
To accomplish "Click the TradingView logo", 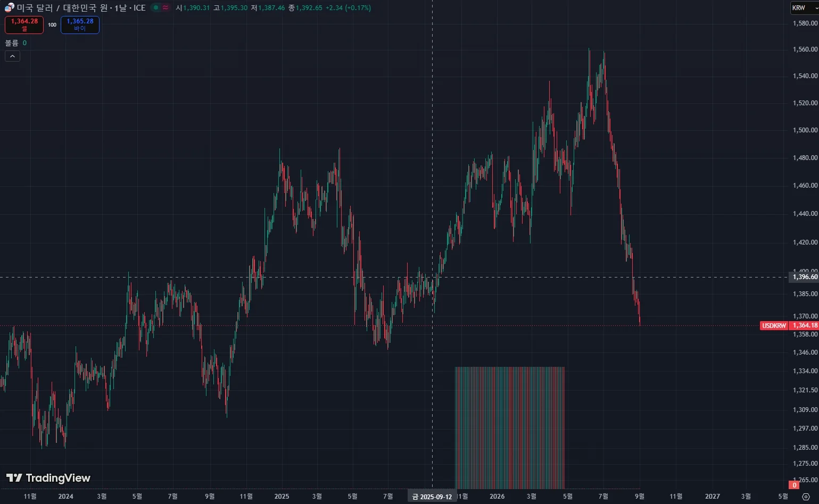I will 48,478.
